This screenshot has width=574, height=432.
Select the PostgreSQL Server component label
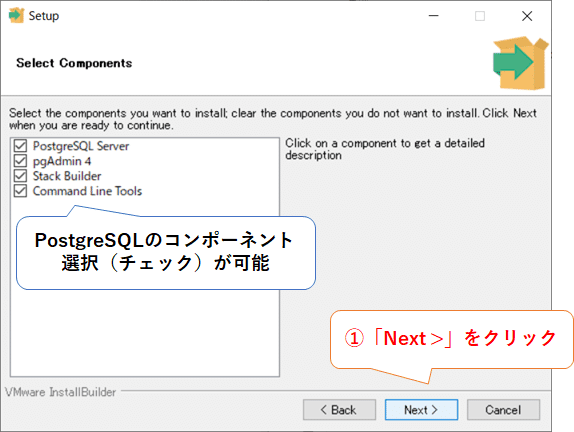(x=81, y=146)
